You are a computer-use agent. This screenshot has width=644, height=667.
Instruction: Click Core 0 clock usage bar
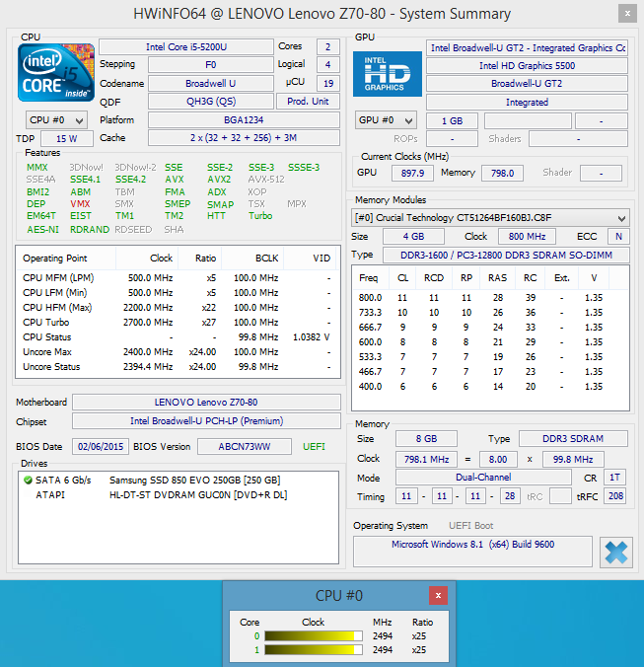pos(314,636)
